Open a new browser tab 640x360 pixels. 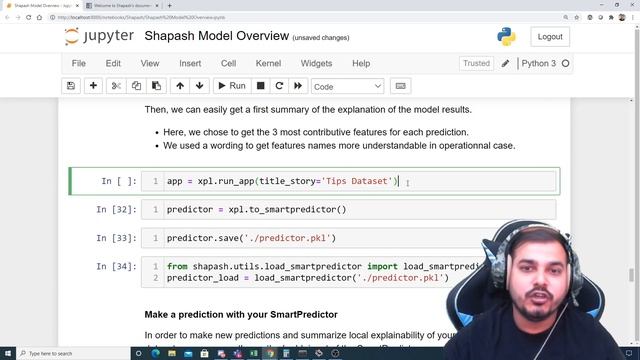coord(169,5)
